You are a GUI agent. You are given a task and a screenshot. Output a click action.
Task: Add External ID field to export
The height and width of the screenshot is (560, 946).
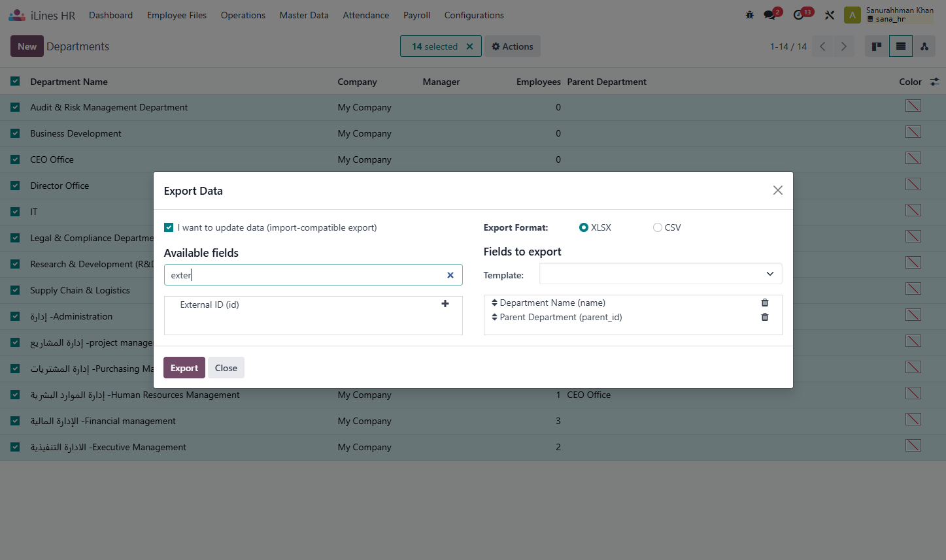coord(445,304)
